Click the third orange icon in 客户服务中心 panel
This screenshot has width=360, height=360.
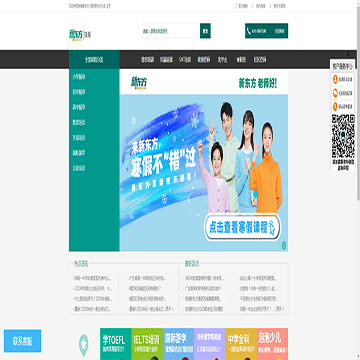(335, 106)
